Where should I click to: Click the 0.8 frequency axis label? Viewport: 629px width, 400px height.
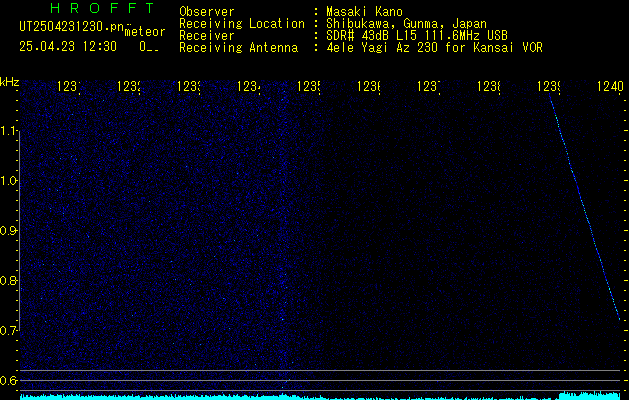click(9, 280)
